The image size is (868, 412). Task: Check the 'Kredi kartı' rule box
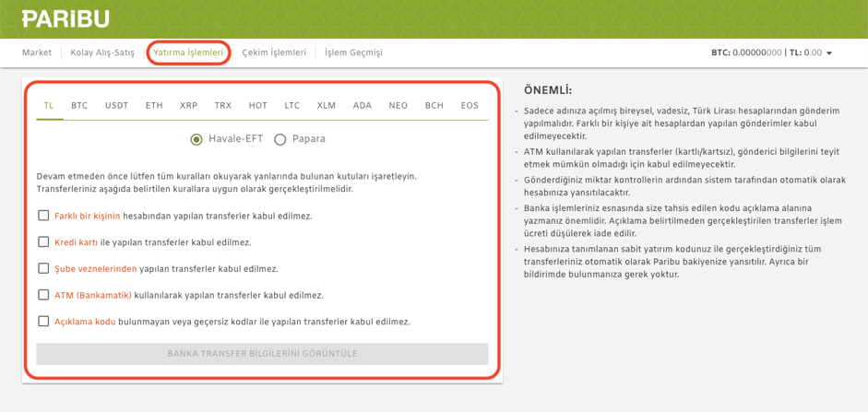(x=43, y=241)
